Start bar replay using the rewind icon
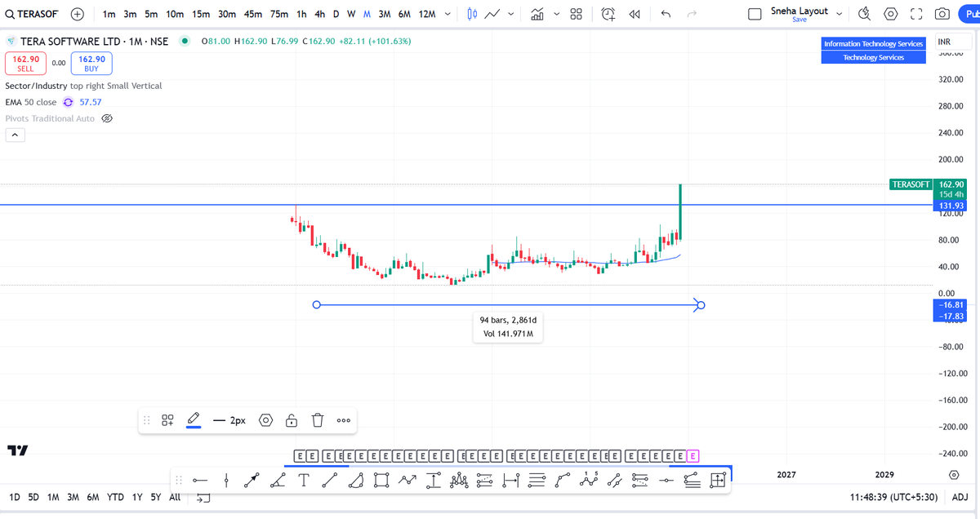 (635, 15)
